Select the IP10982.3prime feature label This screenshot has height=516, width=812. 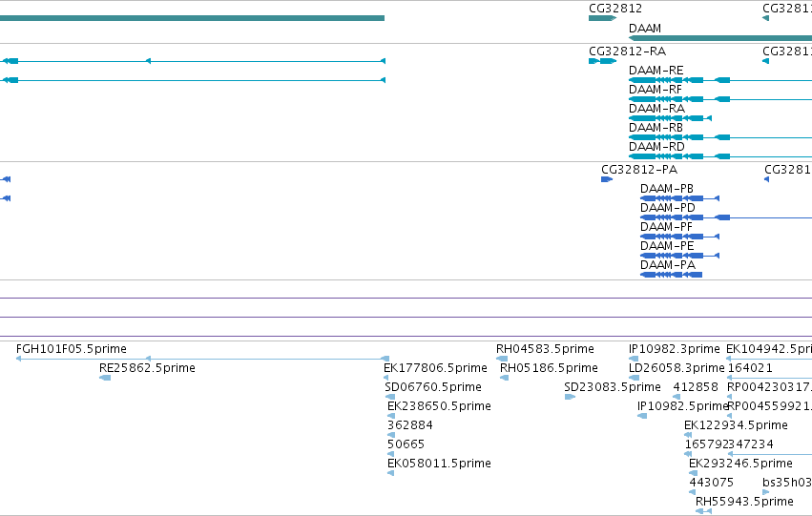coord(675,349)
